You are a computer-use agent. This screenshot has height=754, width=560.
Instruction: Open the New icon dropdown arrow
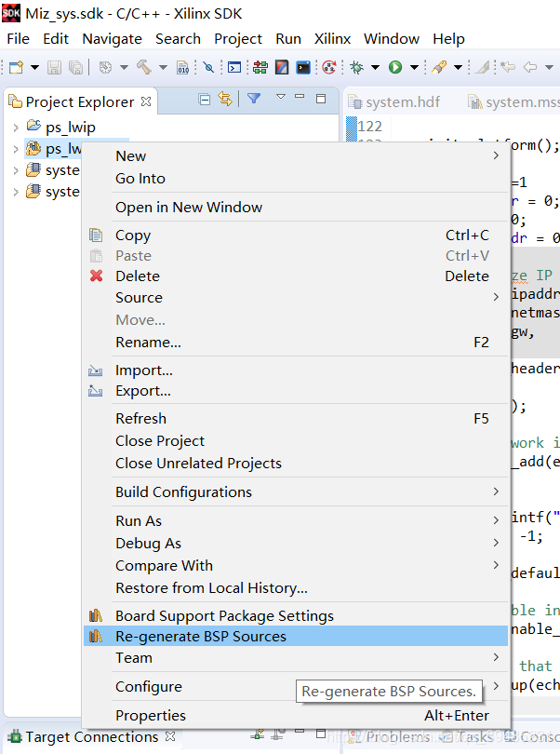click(x=34, y=67)
